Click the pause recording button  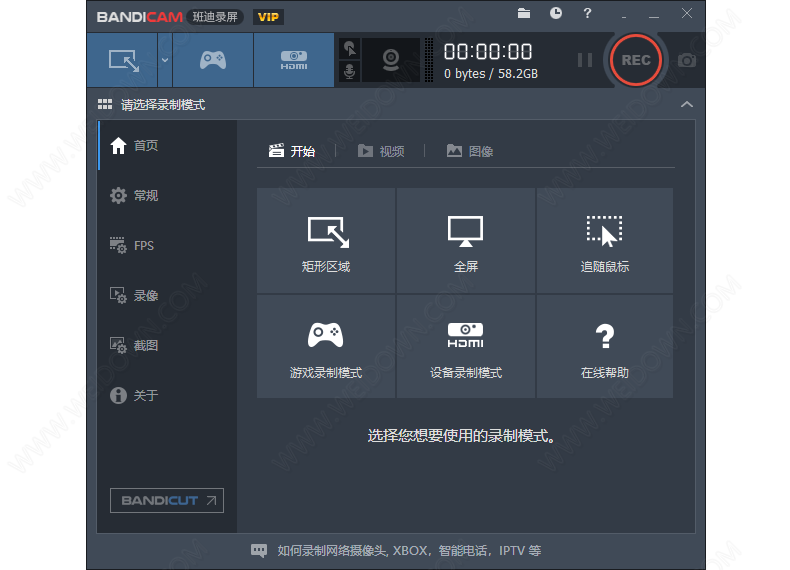point(584,60)
